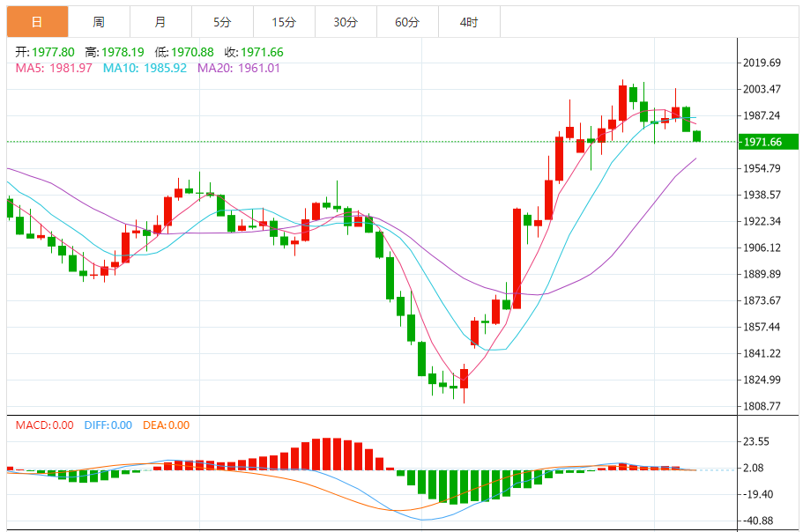Click the 1906.12 price axis label
The width and height of the screenshot is (803, 532).
[x=762, y=248]
